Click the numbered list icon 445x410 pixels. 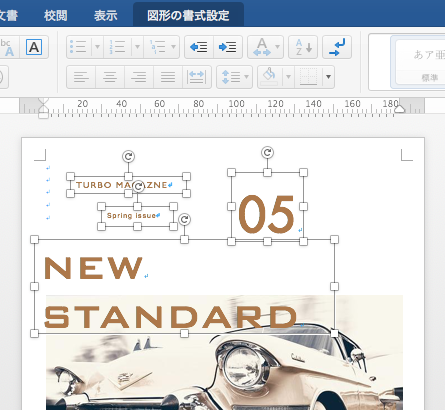pos(118,47)
